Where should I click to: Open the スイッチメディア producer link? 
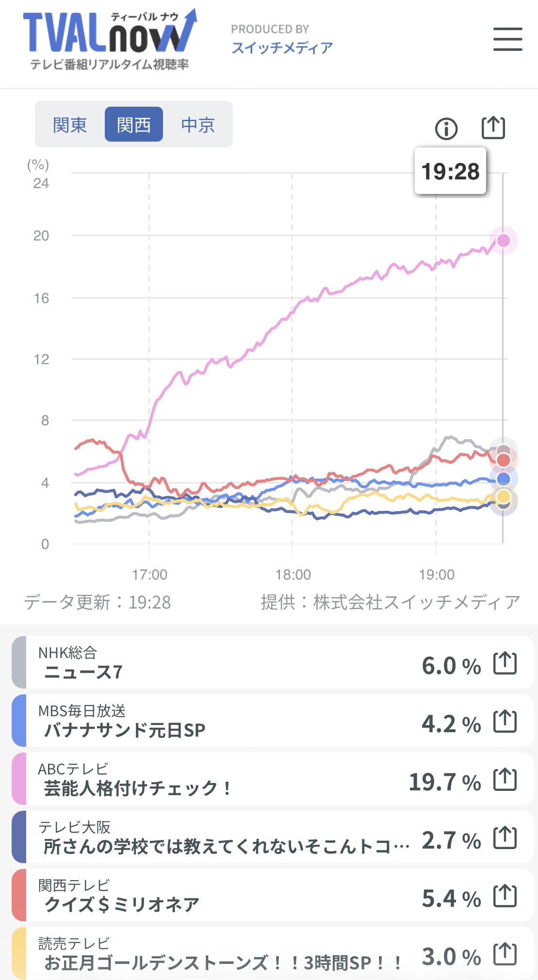pos(282,48)
